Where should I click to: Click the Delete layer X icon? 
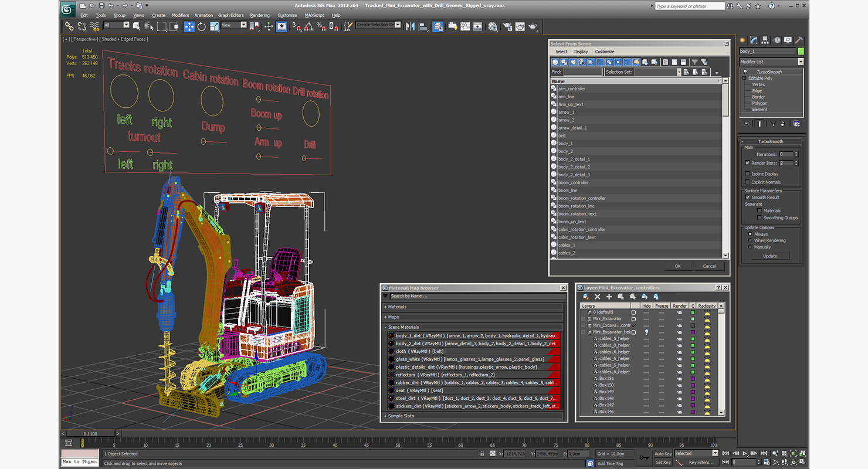coord(597,297)
